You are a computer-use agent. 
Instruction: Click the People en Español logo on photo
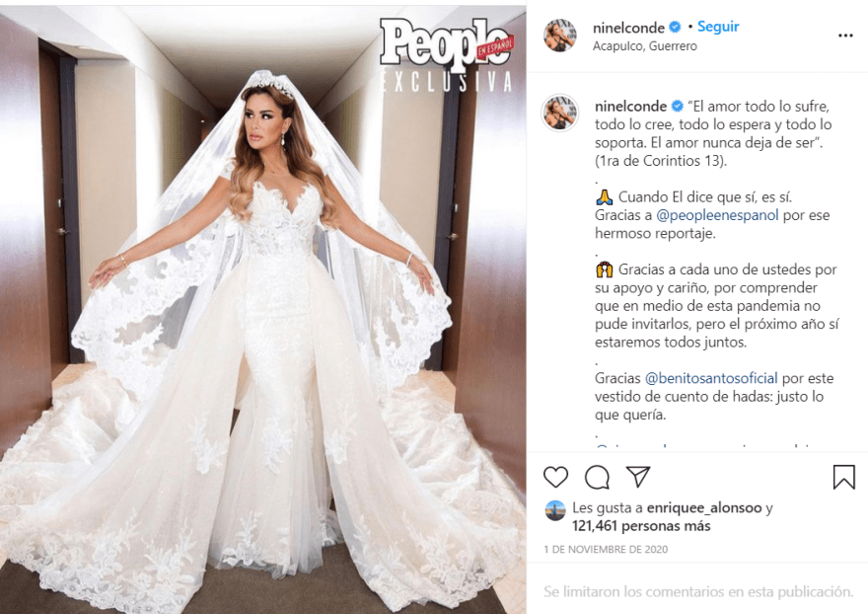(446, 42)
